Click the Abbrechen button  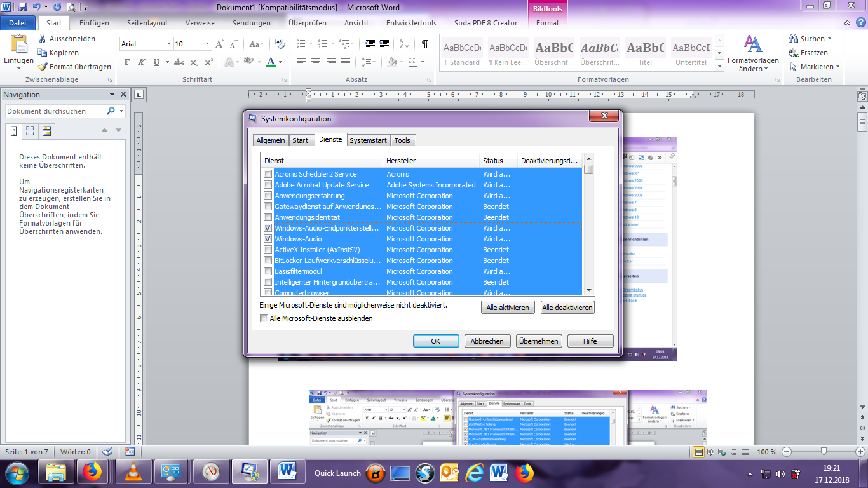[x=487, y=341]
